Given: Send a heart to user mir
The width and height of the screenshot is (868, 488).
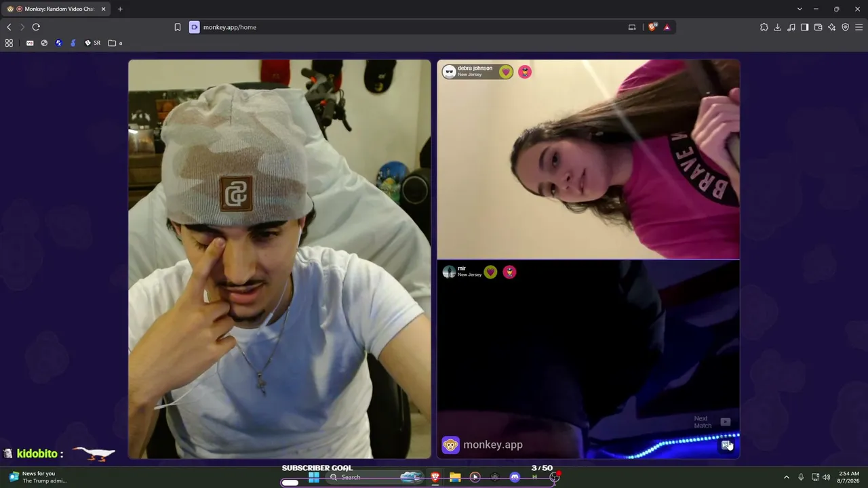Looking at the screenshot, I should [x=491, y=272].
